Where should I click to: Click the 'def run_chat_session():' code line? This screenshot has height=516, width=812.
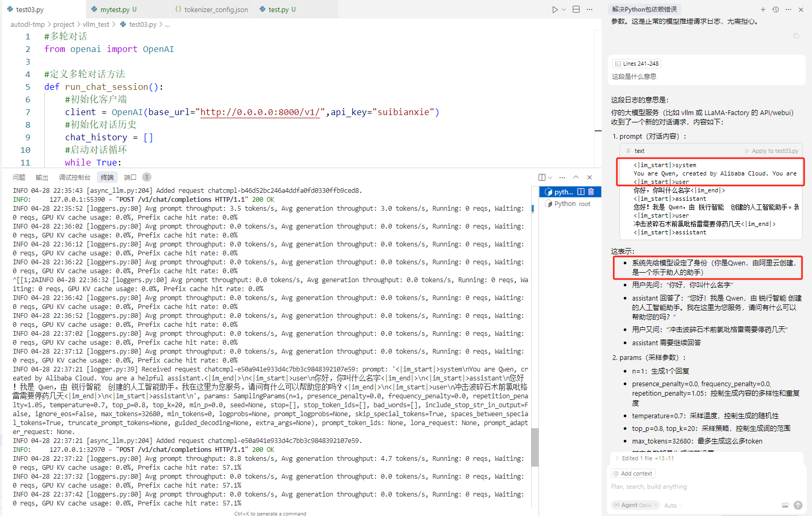pyautogui.click(x=104, y=87)
